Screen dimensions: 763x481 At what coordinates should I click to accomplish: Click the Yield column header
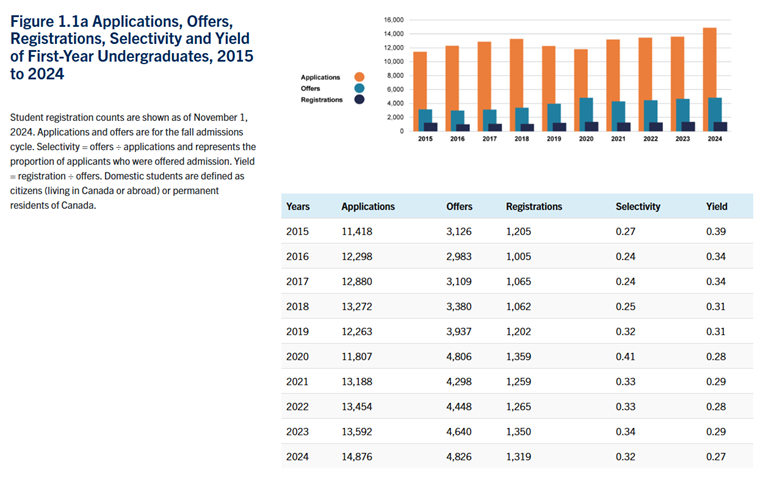tap(716, 207)
